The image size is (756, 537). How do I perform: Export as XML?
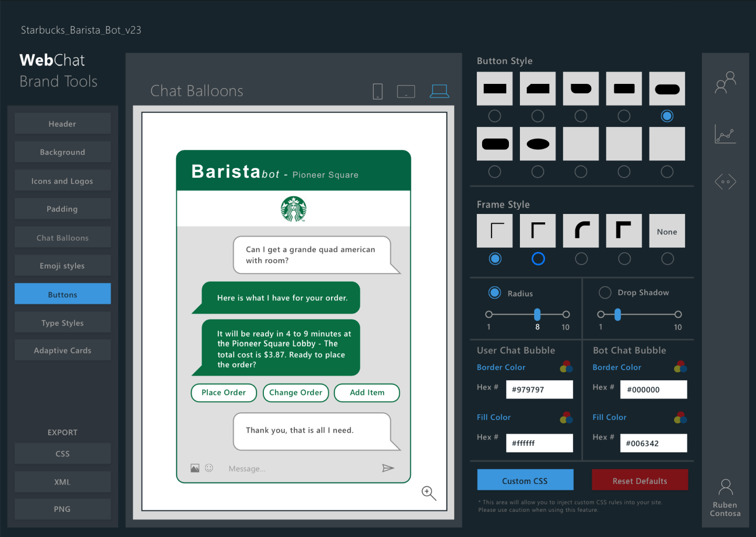click(x=62, y=482)
